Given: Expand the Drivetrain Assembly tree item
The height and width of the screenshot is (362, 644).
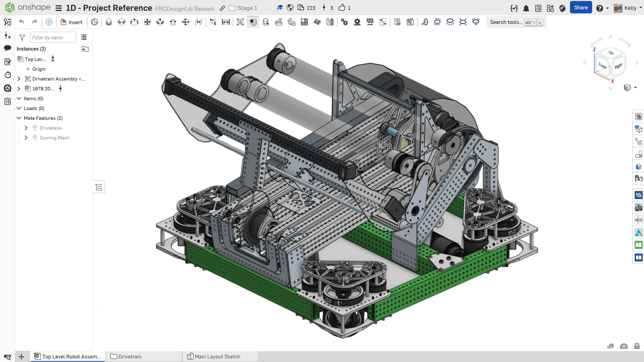Looking at the screenshot, I should pyautogui.click(x=19, y=79).
